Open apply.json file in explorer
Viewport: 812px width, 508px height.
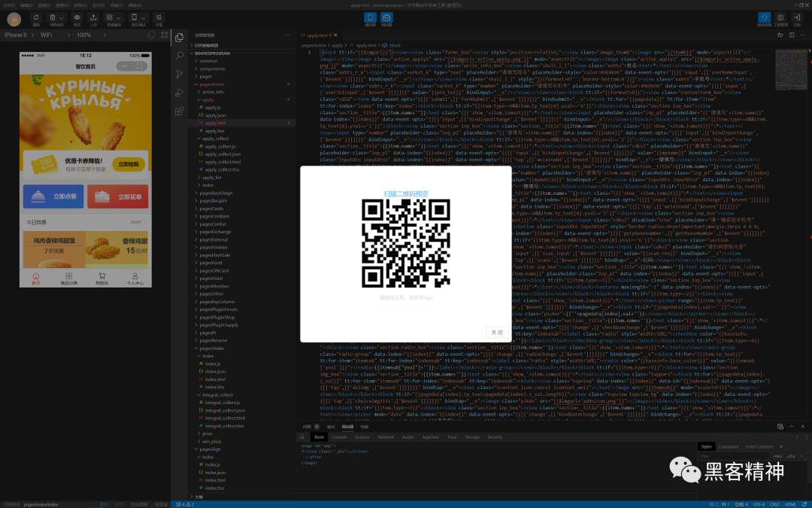215,115
